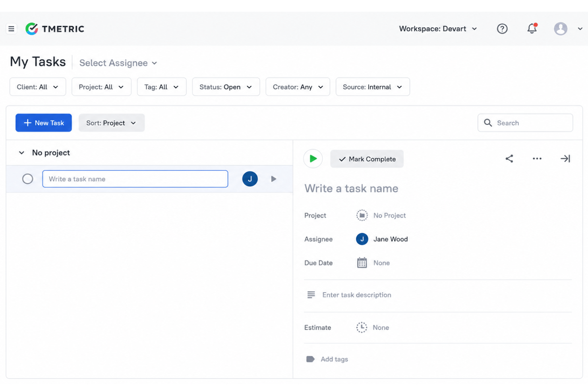Share the task via share icon

tap(509, 158)
